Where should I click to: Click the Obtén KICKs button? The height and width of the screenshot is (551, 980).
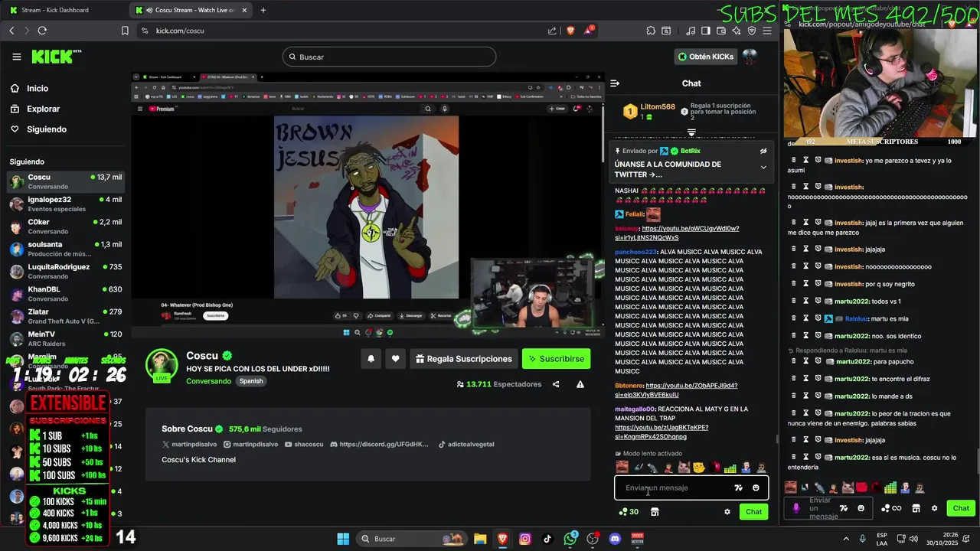(x=706, y=57)
